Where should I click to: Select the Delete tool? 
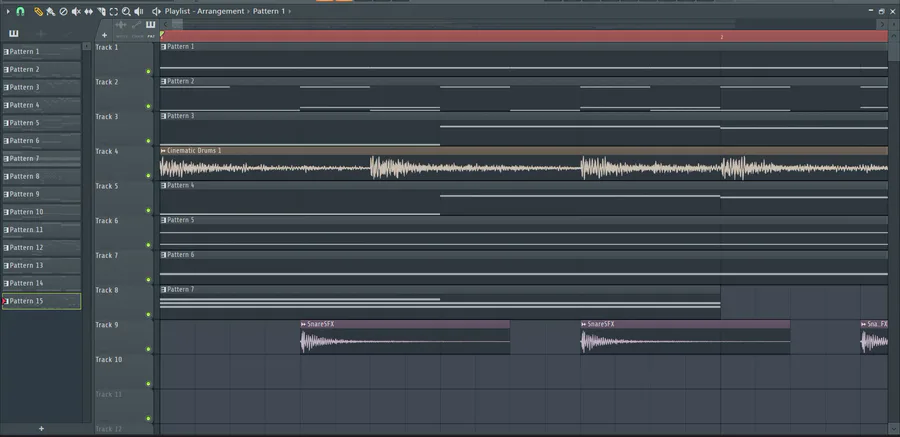(63, 11)
